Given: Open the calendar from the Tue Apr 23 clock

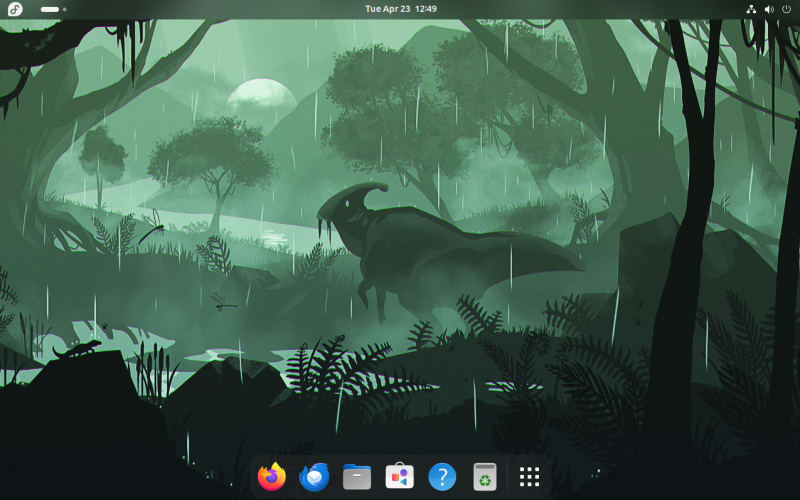Looking at the screenshot, I should tap(400, 9).
